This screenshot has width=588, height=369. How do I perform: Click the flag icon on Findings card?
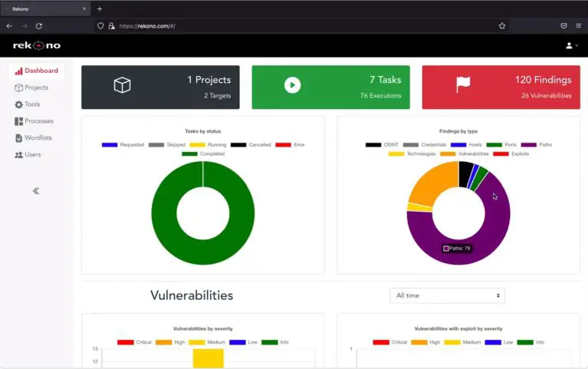click(463, 84)
